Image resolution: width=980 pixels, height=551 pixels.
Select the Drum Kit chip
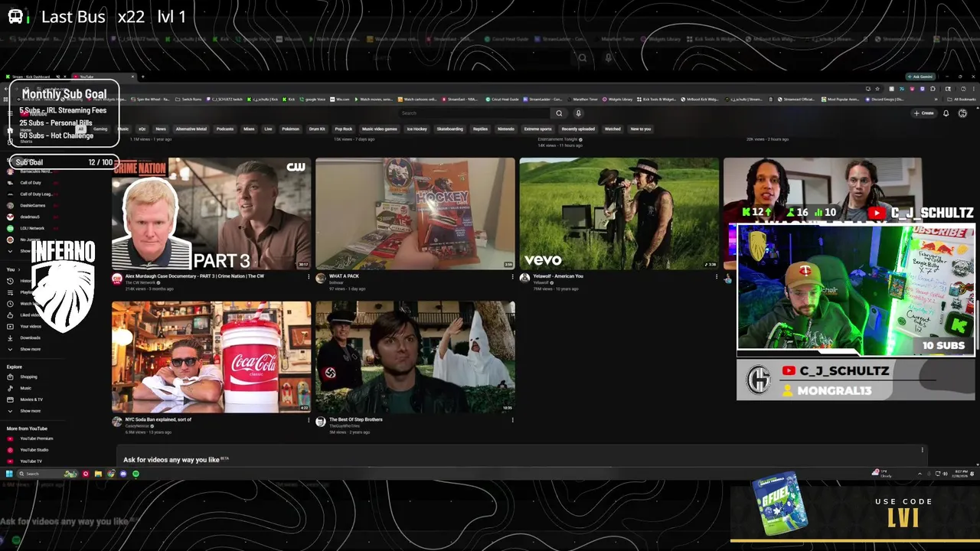tap(317, 129)
